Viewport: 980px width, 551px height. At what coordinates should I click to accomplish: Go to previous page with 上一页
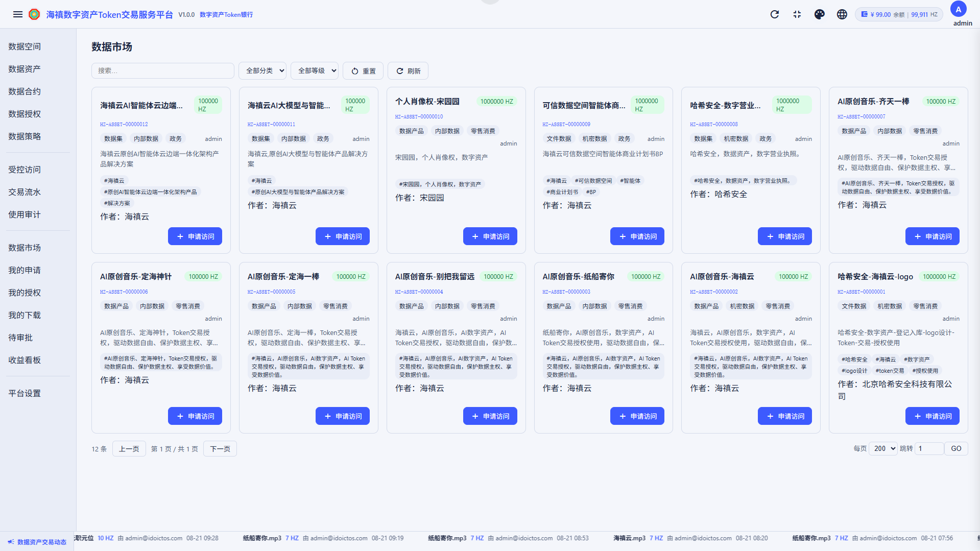(129, 449)
